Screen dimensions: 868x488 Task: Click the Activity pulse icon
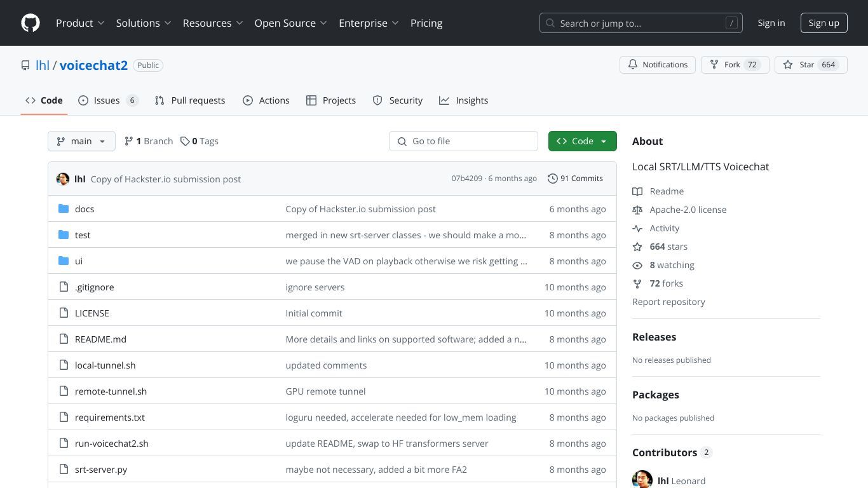637,228
